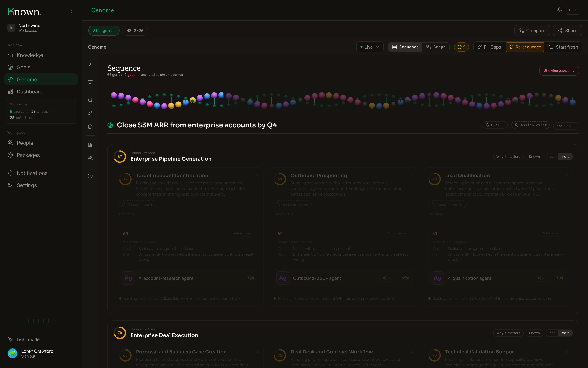
Task: Open Notifications in the sidebar
Action: pyautogui.click(x=41, y=173)
